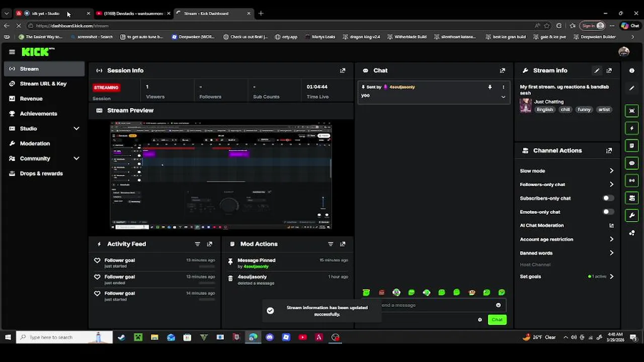This screenshot has width=644, height=362.
Task: Enable Subscribers-only chat
Action: pyautogui.click(x=608, y=199)
